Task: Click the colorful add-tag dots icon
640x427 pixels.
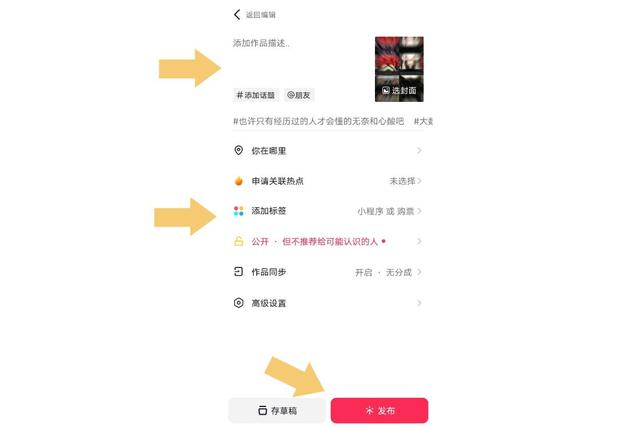Action: (238, 211)
